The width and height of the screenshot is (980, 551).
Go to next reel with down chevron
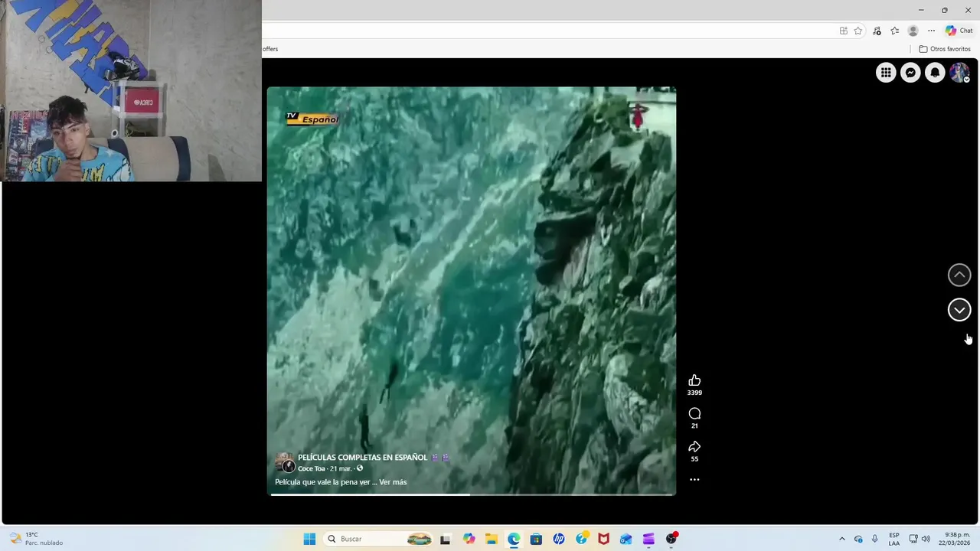tap(959, 310)
